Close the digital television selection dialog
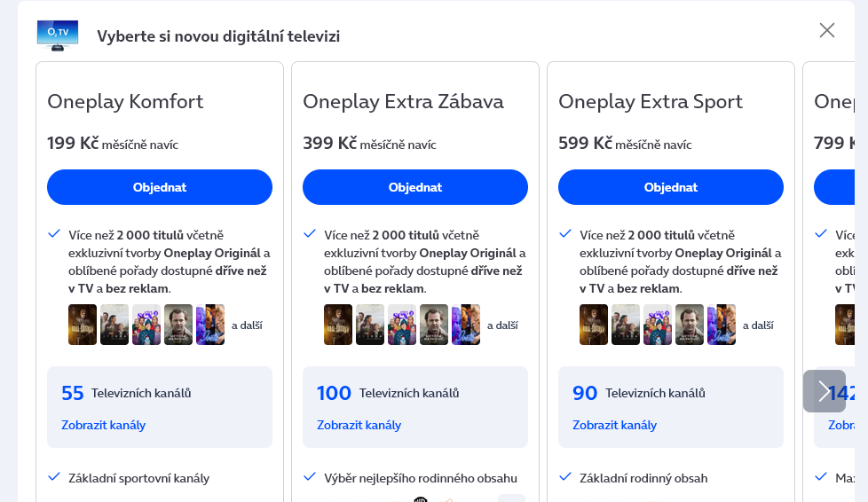 pos(827,30)
